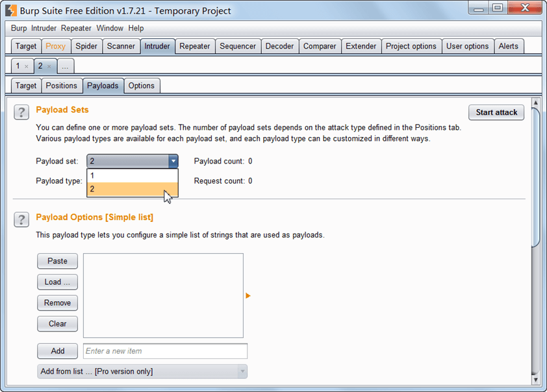Image resolution: width=547 pixels, height=392 pixels.
Task: Switch to the Proxy tab
Action: coord(55,46)
